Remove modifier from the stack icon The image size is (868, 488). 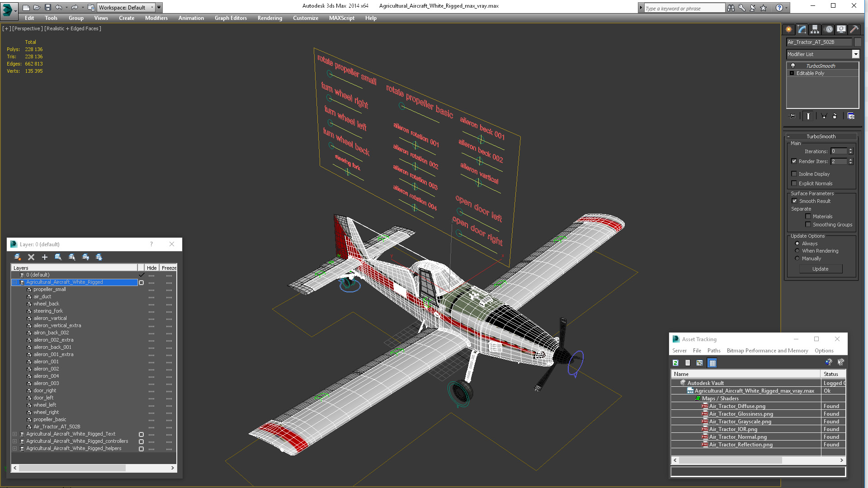pyautogui.click(x=835, y=116)
